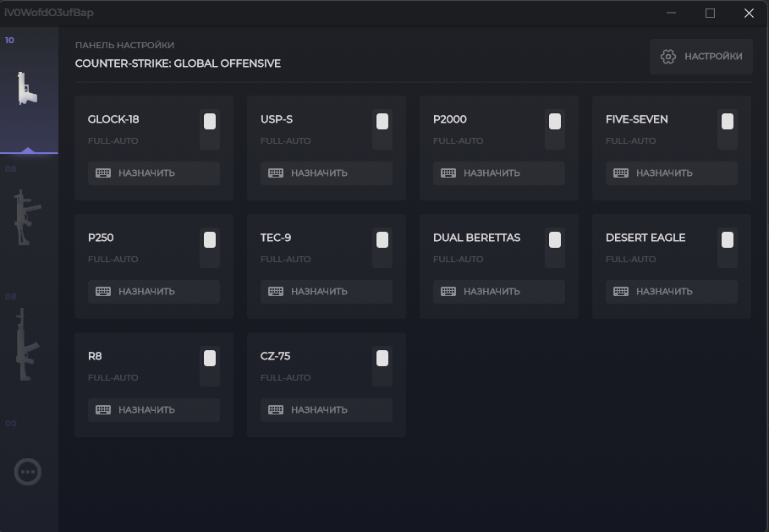The height and width of the screenshot is (532, 769).
Task: Open the submachine gun category in sidebar
Action: tap(27, 217)
